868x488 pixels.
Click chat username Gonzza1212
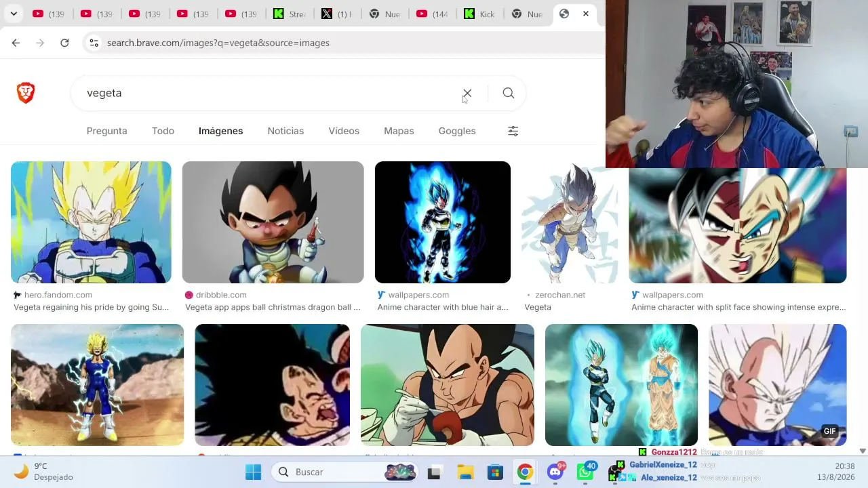coord(674,452)
